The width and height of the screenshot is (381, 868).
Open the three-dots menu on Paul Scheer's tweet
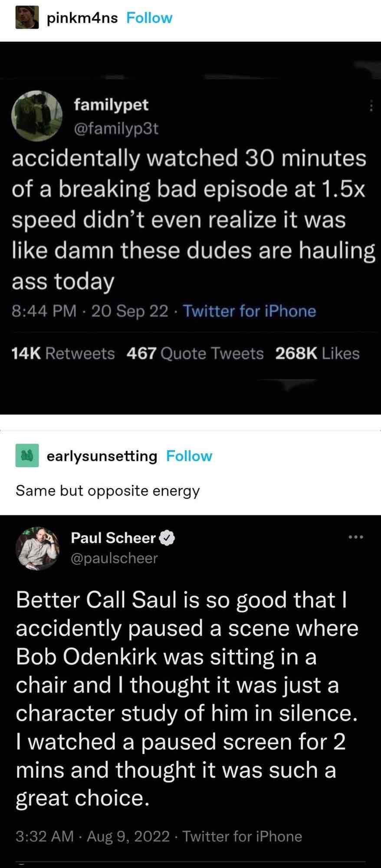355,537
